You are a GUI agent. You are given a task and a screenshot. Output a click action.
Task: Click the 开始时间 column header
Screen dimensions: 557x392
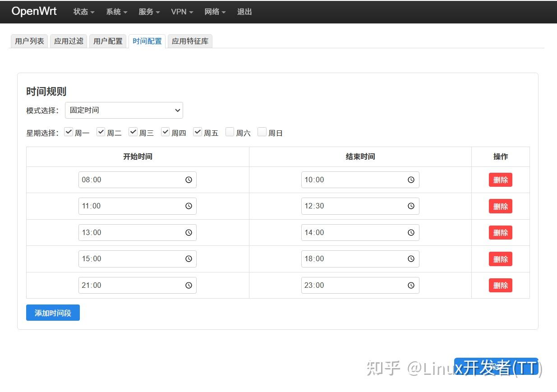point(138,157)
